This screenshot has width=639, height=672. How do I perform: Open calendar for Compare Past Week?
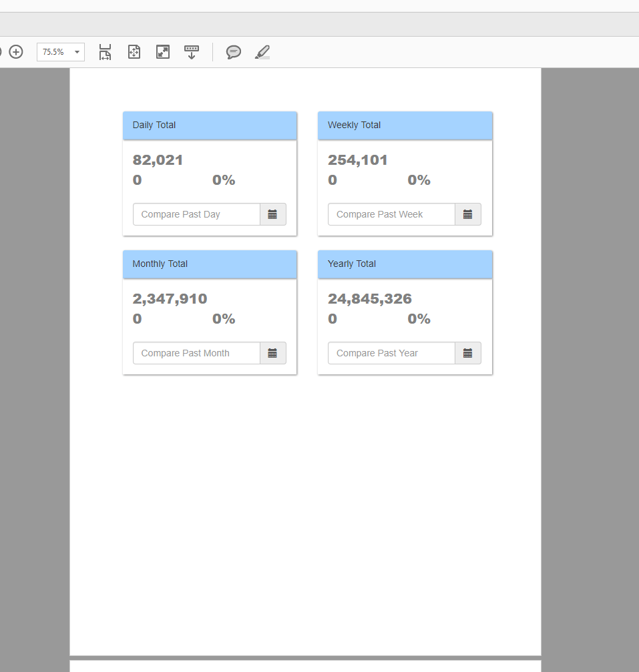tap(468, 214)
